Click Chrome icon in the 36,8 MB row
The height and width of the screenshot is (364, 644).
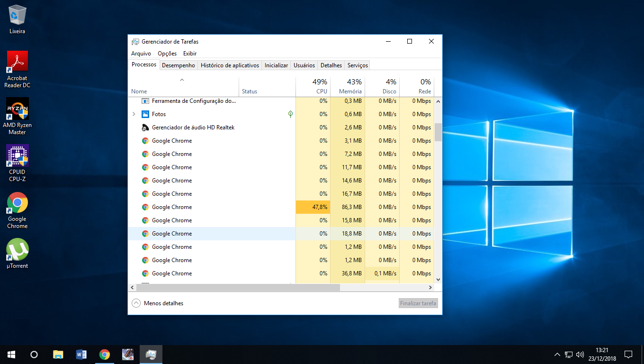(145, 273)
